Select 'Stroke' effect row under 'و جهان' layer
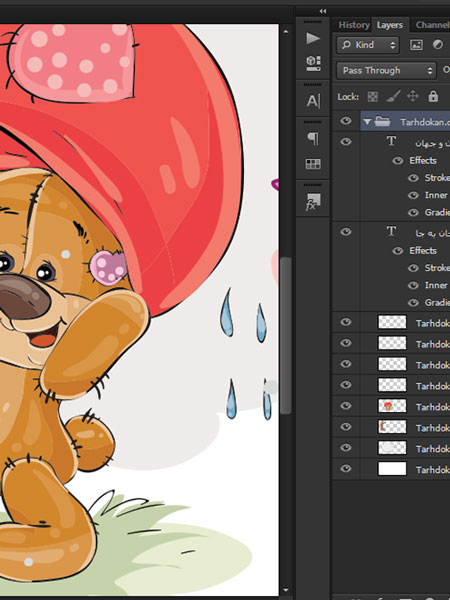The height and width of the screenshot is (600, 450). pyautogui.click(x=437, y=178)
